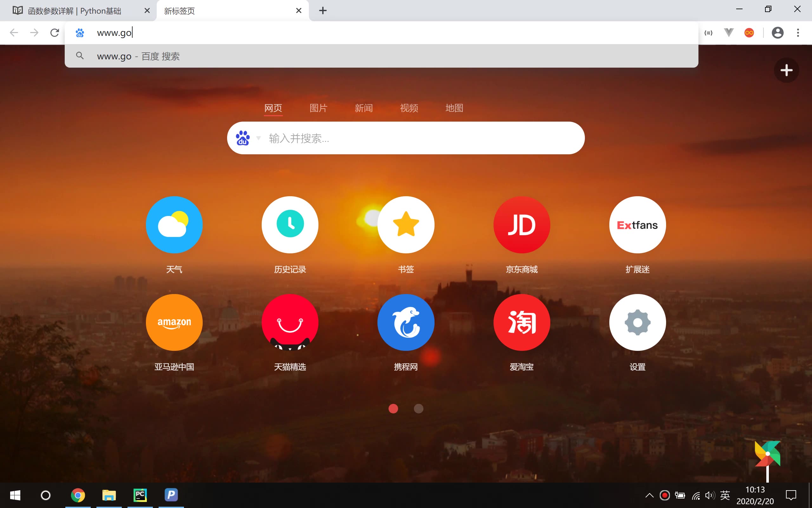Open the user profile avatar icon
The image size is (812, 508).
pyautogui.click(x=777, y=33)
